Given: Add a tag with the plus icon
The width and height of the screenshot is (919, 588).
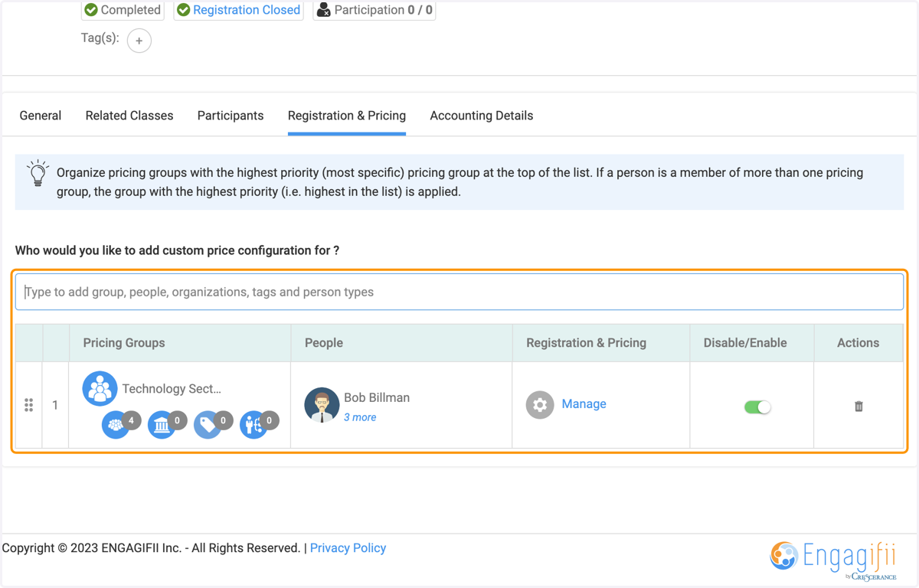Looking at the screenshot, I should (139, 41).
